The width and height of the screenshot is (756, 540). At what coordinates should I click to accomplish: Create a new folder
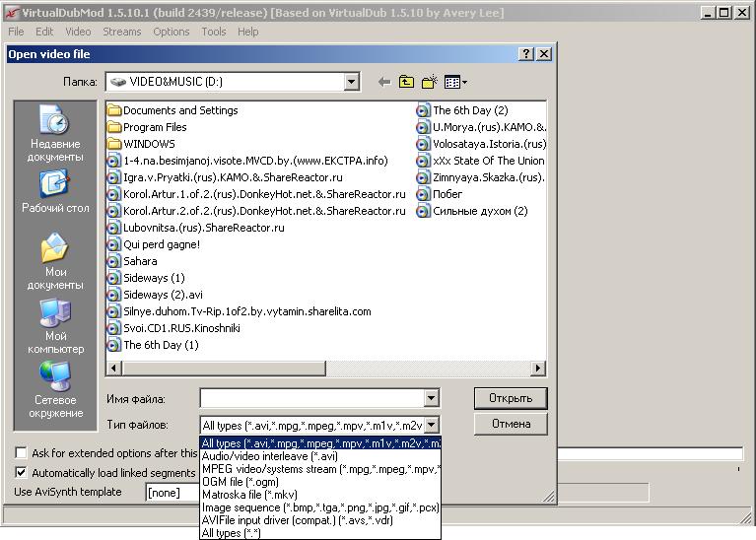pos(429,82)
